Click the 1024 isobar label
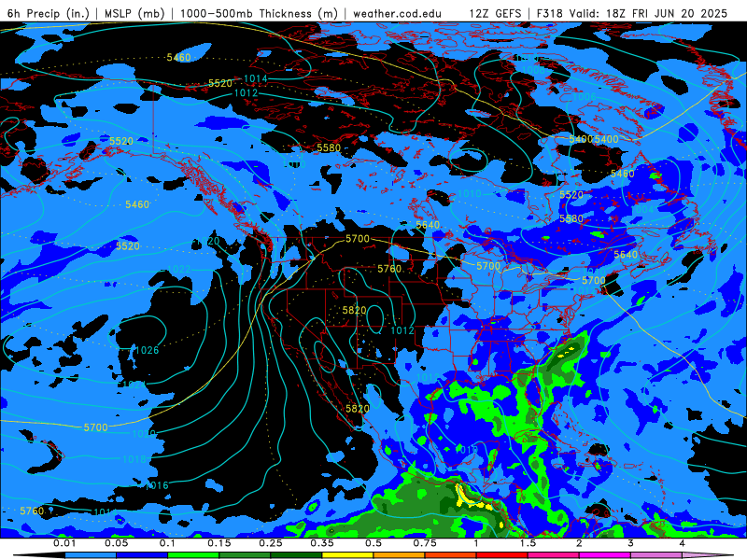This screenshot has width=747, height=560. point(134,385)
